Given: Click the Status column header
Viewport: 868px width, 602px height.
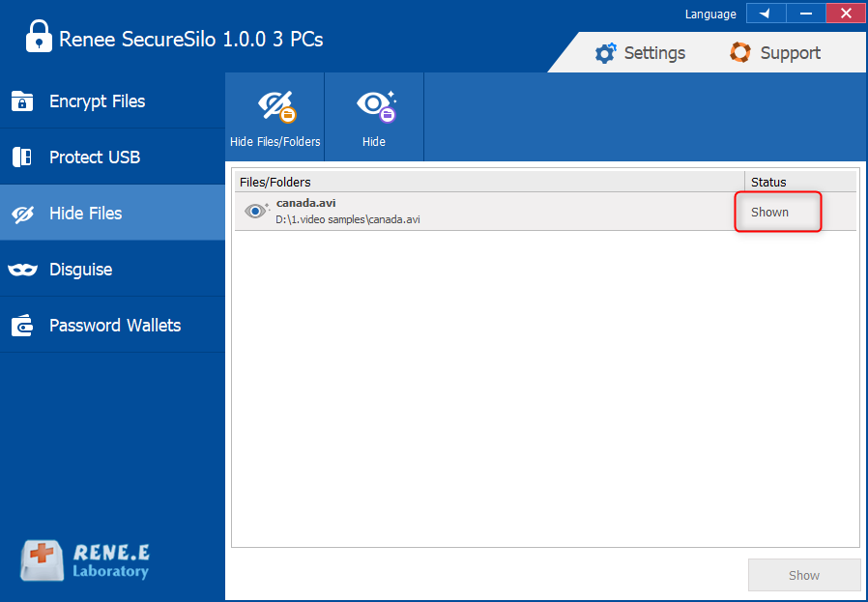Looking at the screenshot, I should pos(800,182).
